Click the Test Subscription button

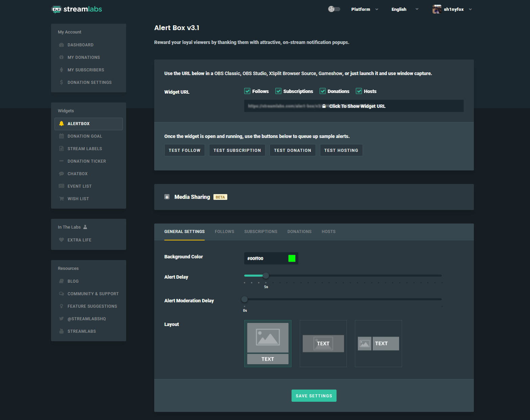[237, 150]
